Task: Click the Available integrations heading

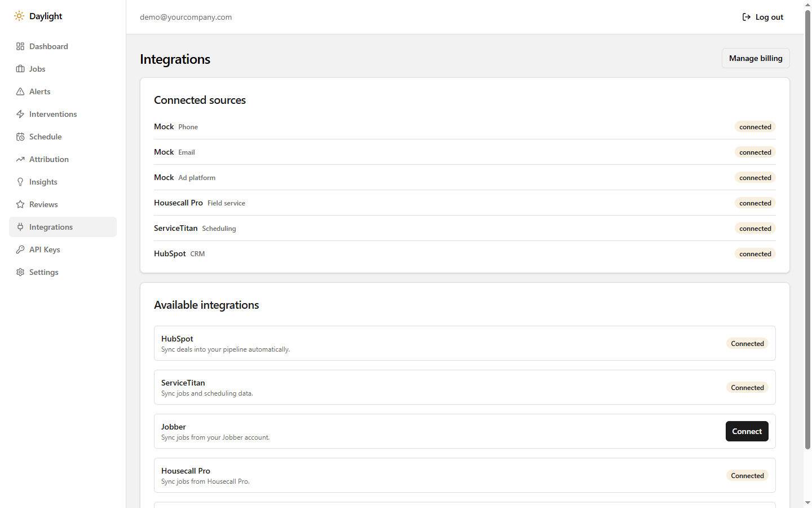Action: 206,305
